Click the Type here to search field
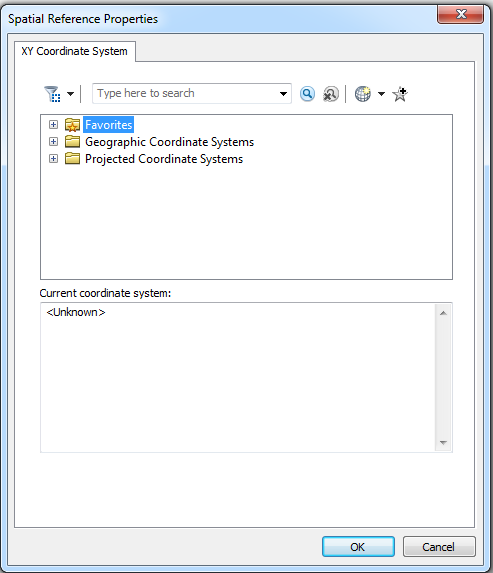493x573 pixels. [x=186, y=94]
